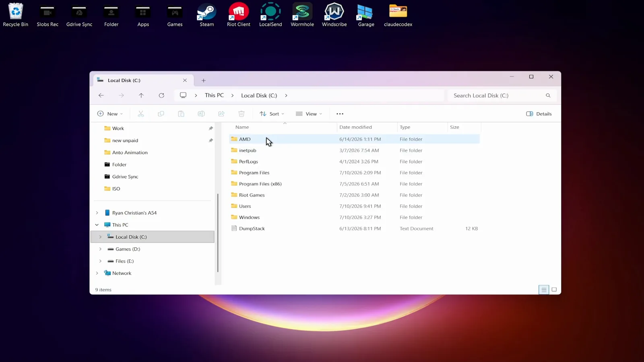Refresh the Local Disk (C:) view

[x=161, y=95]
